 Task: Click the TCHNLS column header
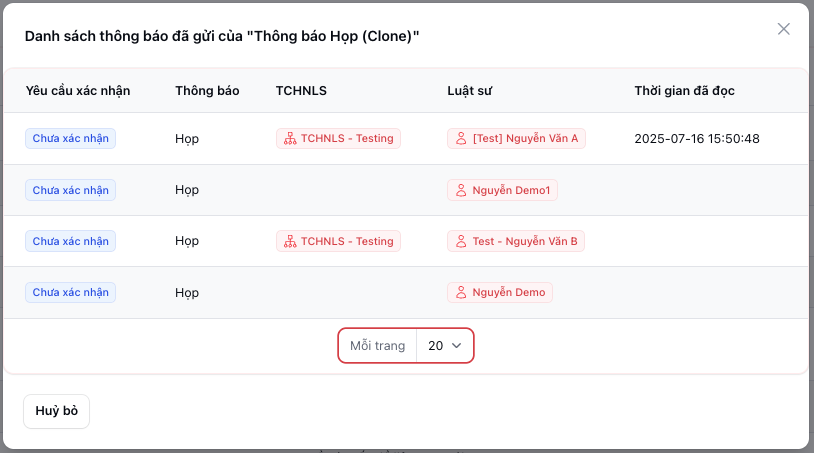(x=301, y=91)
